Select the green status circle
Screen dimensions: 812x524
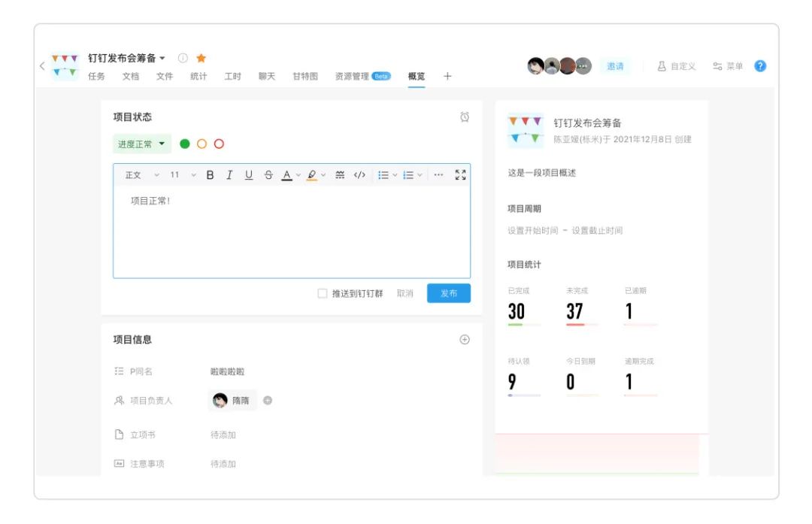click(x=185, y=144)
